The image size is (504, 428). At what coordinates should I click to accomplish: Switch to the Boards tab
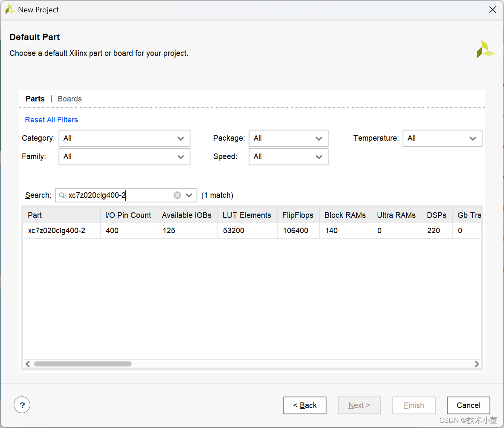pyautogui.click(x=70, y=99)
